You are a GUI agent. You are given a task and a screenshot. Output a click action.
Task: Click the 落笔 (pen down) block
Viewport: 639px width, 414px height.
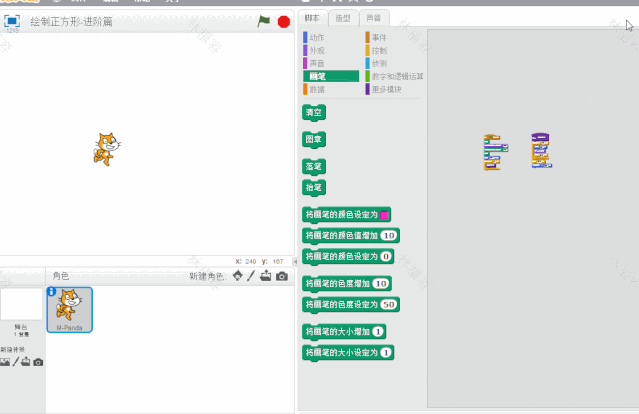coord(314,166)
